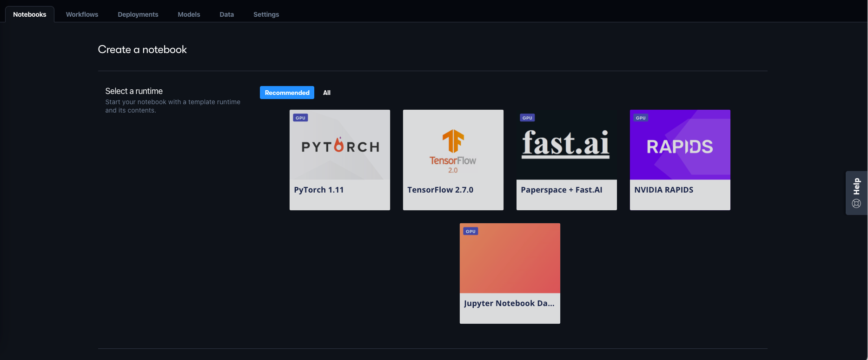
Task: Open the Help side panel
Action: 856,193
